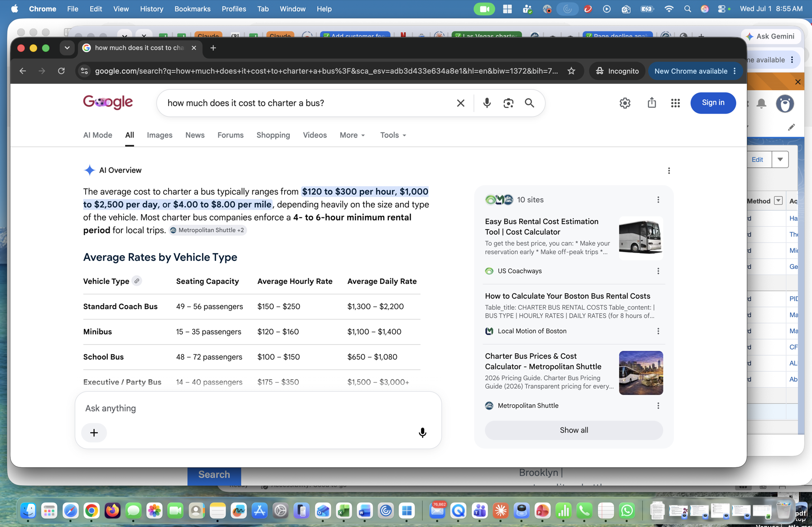Open search by image camera icon
The image size is (812, 527).
click(x=508, y=103)
